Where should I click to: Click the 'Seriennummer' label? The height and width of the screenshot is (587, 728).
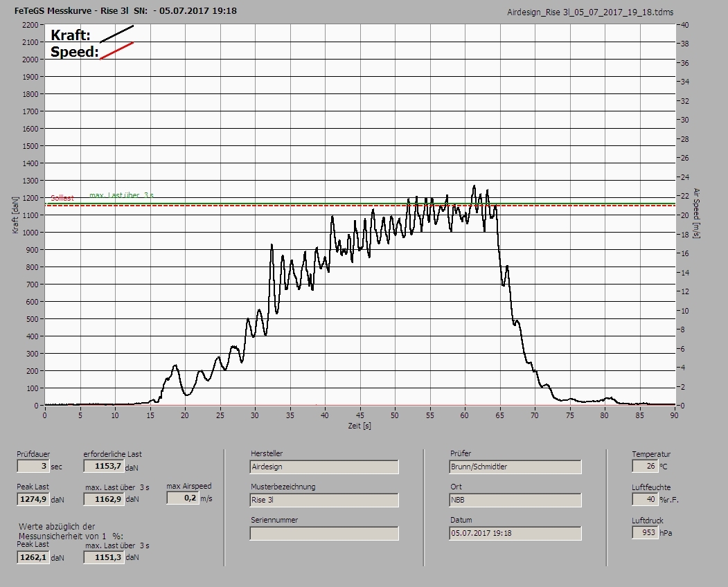tap(274, 520)
